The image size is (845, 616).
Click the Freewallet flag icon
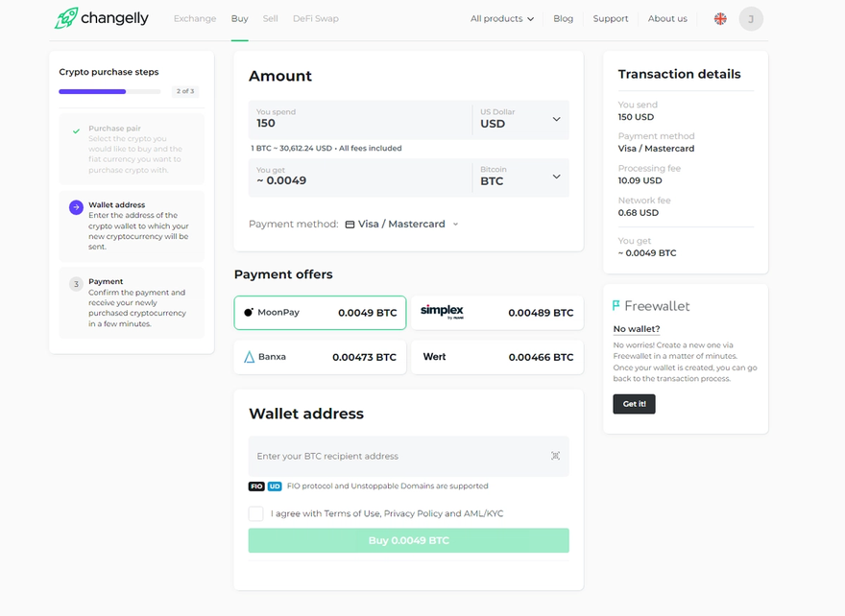[x=616, y=304]
